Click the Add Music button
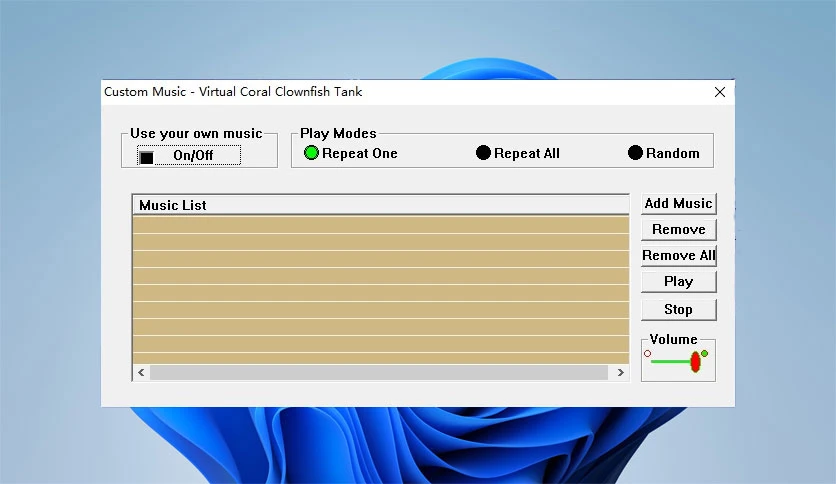This screenshot has width=836, height=484. (x=678, y=204)
